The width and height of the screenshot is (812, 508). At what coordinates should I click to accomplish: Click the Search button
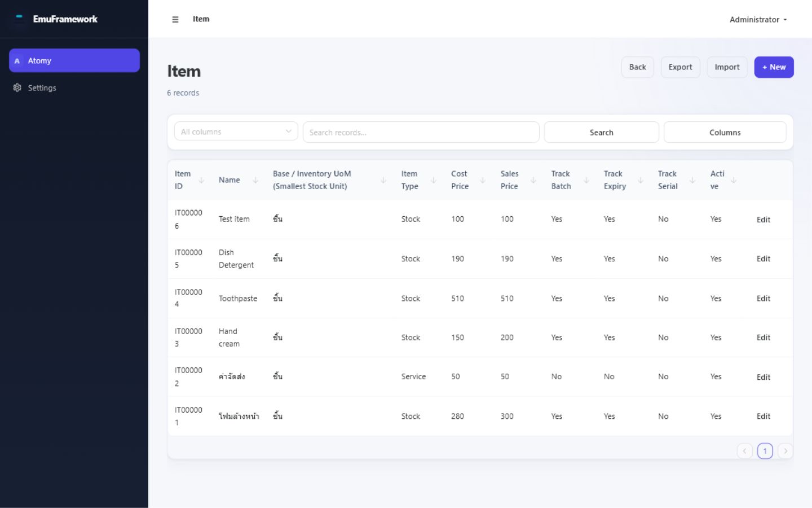point(602,132)
